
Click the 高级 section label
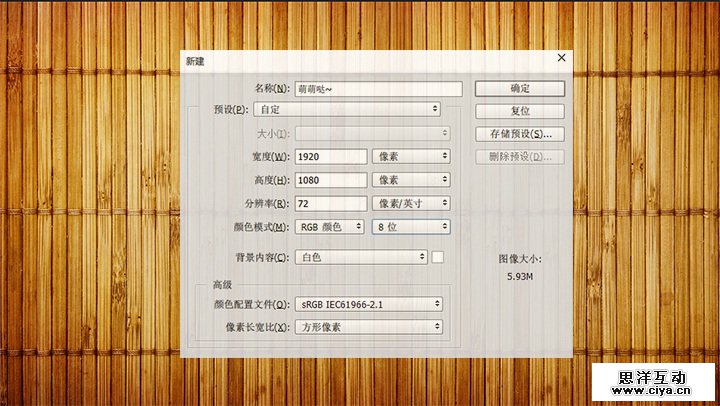coord(222,285)
